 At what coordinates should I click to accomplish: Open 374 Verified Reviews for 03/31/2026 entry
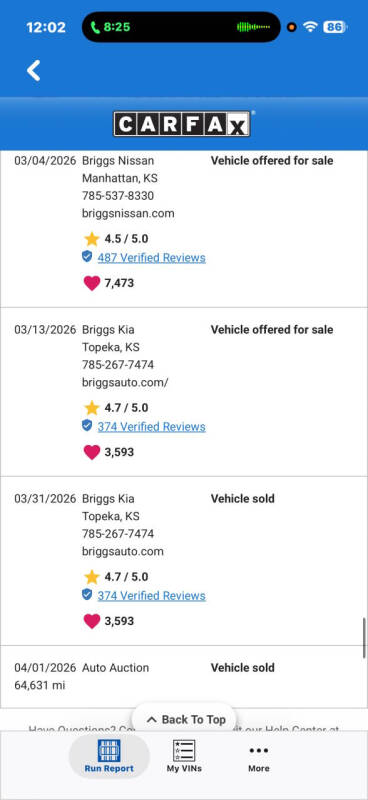pyautogui.click(x=152, y=595)
